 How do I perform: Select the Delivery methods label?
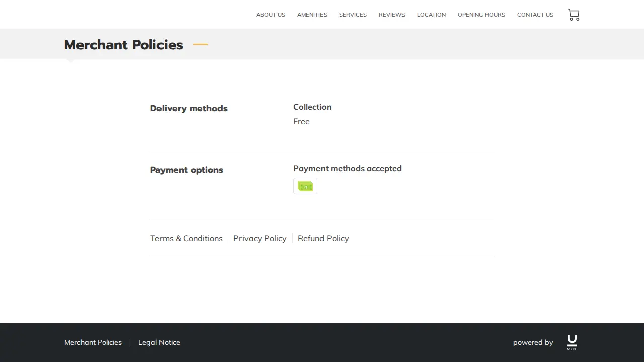189,108
